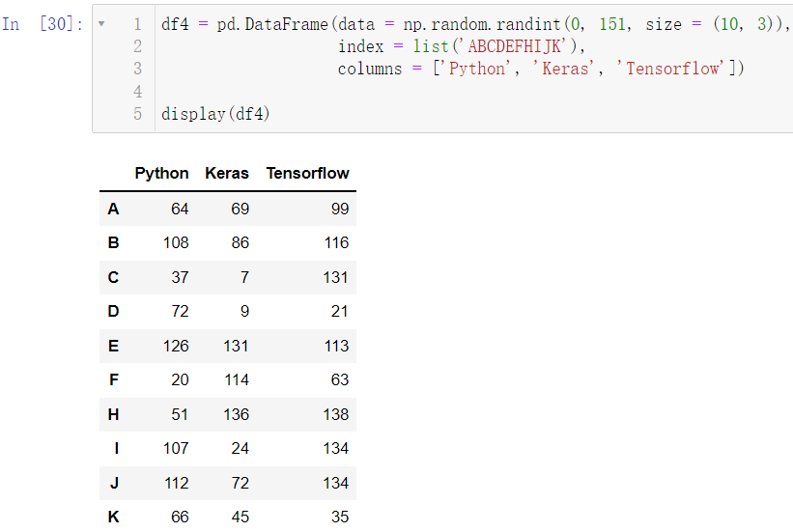Click line number 2 in the gutter
This screenshot has width=793, height=532.
point(137,46)
